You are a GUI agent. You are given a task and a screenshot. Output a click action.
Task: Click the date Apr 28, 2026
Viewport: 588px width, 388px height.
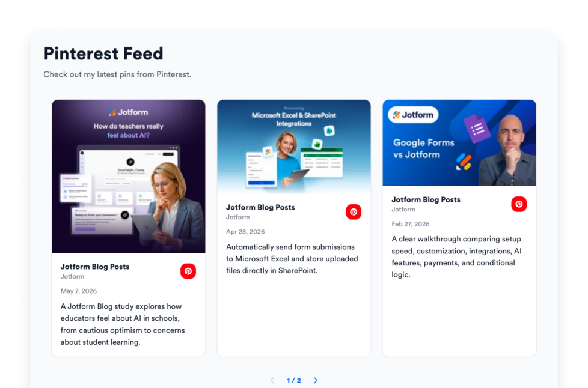[x=245, y=231]
